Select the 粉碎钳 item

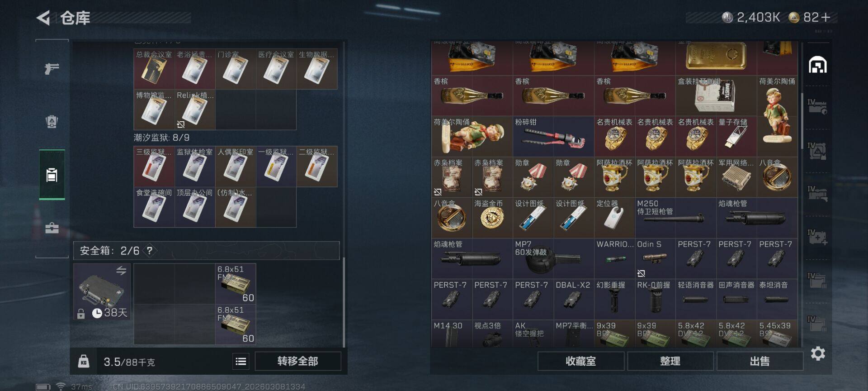pos(553,136)
